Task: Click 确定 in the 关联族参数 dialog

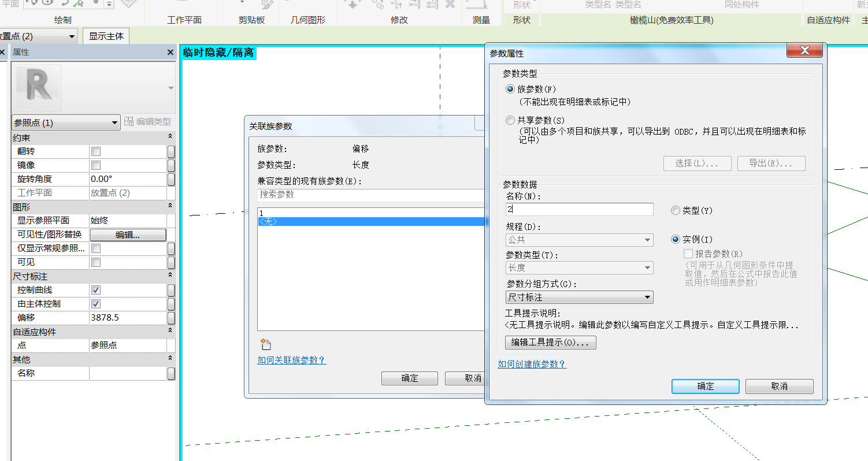Action: [410, 378]
